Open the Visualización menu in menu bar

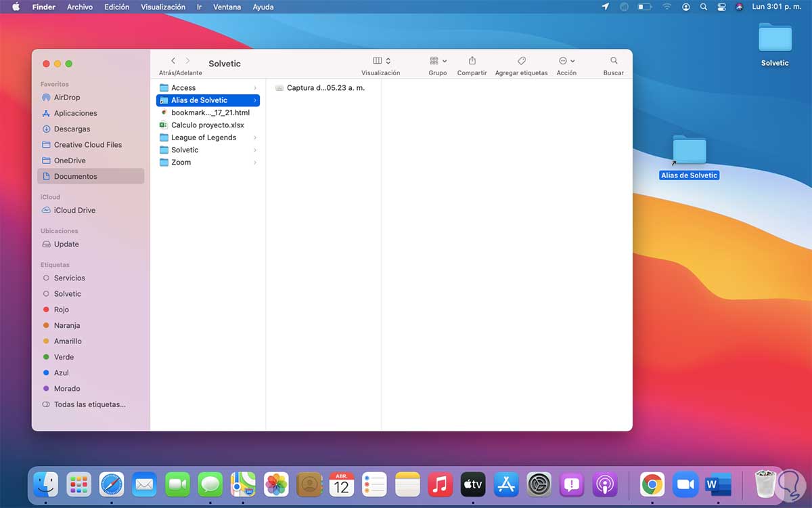[x=163, y=7]
